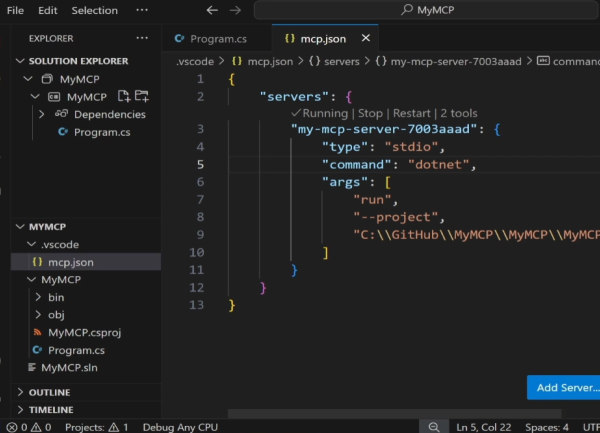Screen dimensions: 600x433
Task: Open Explorer views and more actions ellipsis
Action: pyautogui.click(x=142, y=38)
